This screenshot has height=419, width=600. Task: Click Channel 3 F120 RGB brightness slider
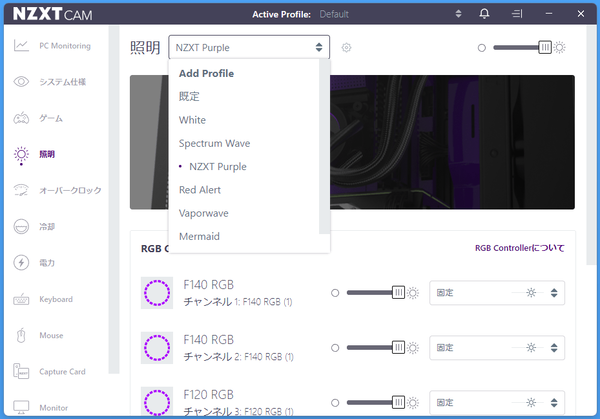375,403
